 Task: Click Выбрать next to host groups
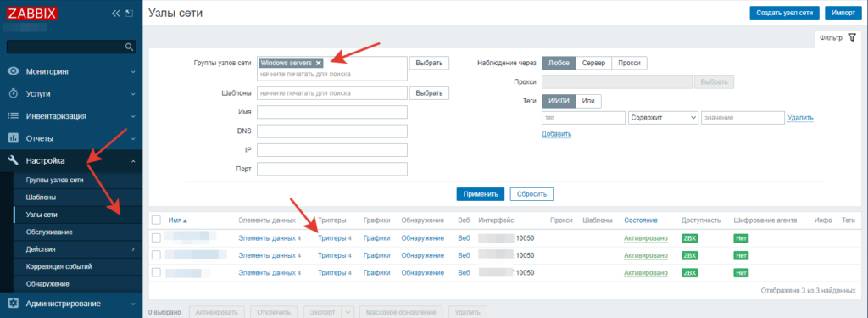[x=429, y=63]
